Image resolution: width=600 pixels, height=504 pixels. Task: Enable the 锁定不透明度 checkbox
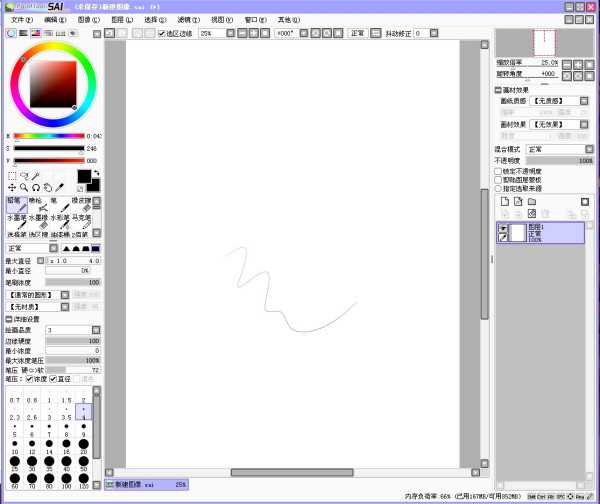(499, 170)
